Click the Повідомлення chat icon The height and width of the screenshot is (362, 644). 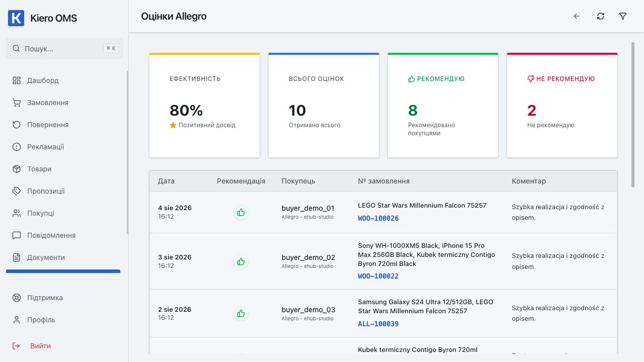click(17, 235)
